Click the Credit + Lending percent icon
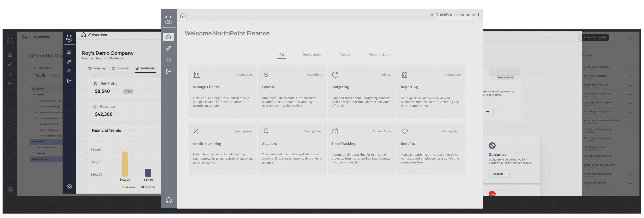Screen dimensions: 644x218 [195, 131]
